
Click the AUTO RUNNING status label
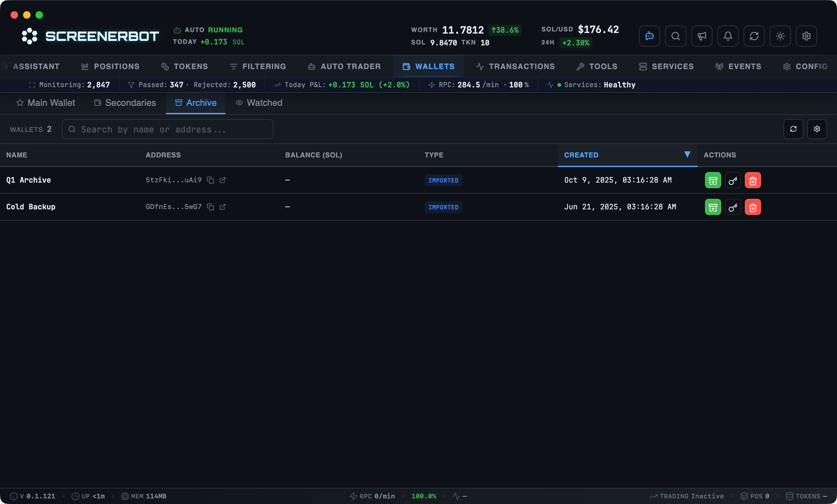(x=209, y=30)
